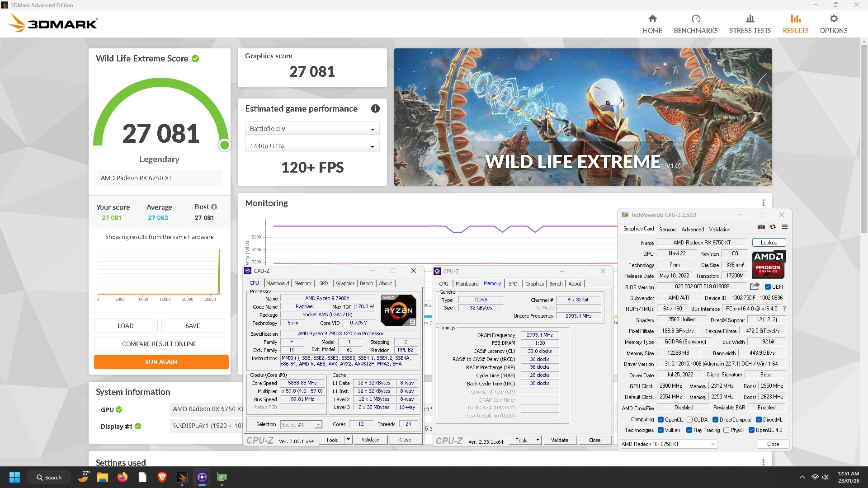Click the info icon beside Estimated game performance
The image size is (868, 488).
click(375, 108)
